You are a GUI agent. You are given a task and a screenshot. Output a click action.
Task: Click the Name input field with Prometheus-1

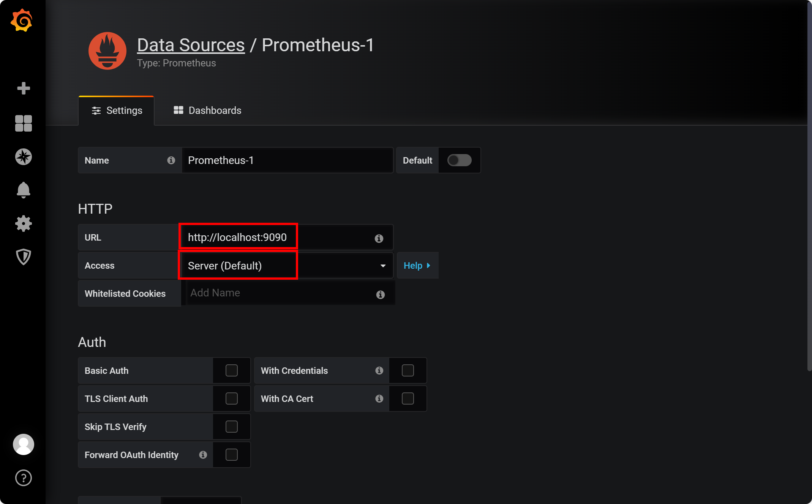[287, 161]
